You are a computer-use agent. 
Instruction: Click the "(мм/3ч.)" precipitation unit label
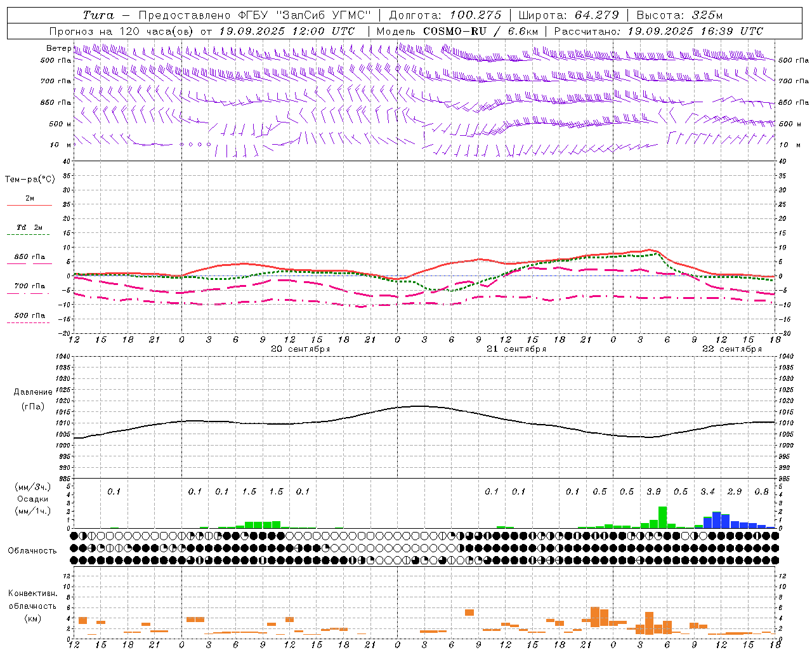pyautogui.click(x=32, y=487)
